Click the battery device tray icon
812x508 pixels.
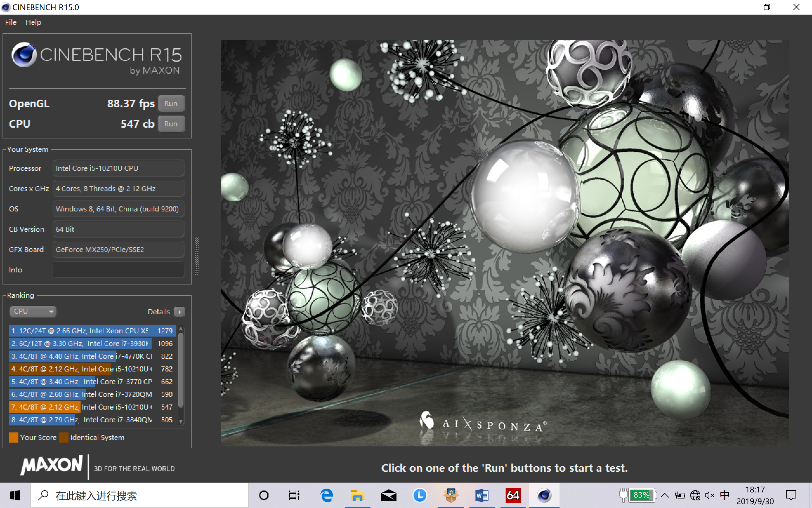pos(680,495)
